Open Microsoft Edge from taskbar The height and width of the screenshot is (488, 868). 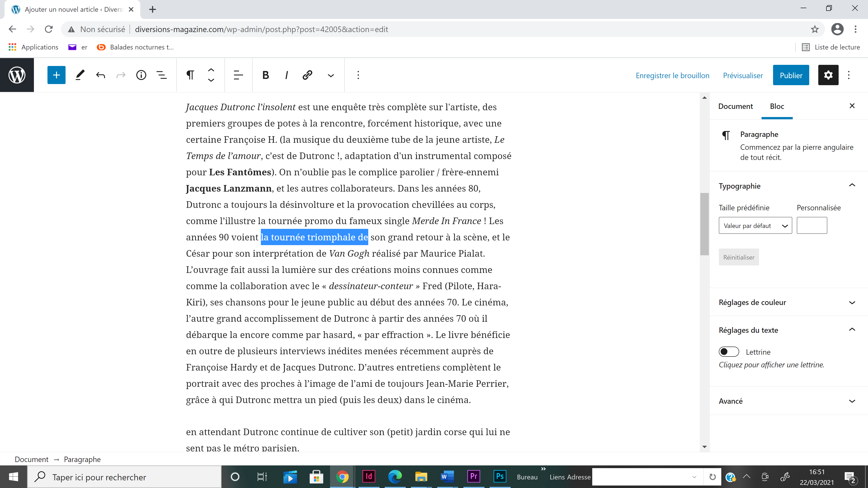pos(395,476)
